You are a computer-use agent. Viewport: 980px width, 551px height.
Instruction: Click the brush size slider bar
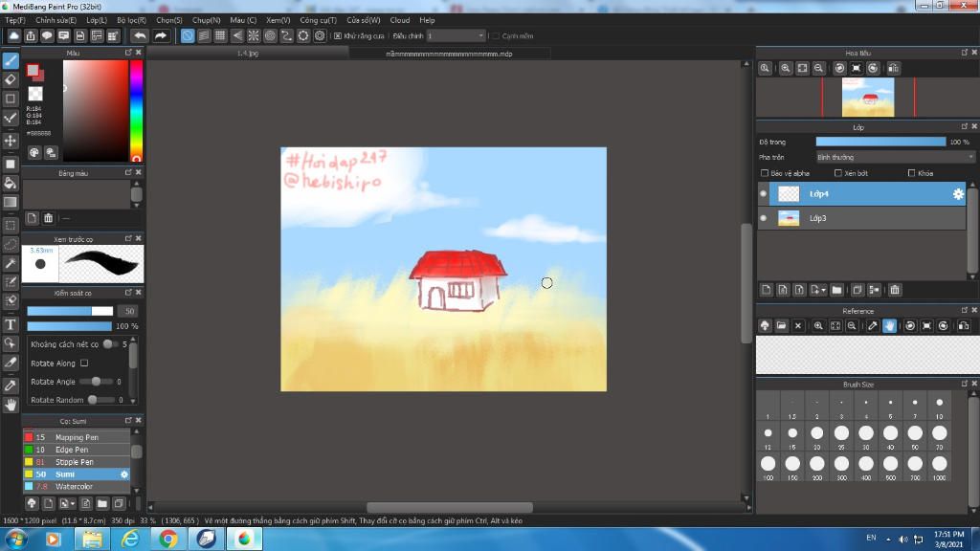(70, 311)
